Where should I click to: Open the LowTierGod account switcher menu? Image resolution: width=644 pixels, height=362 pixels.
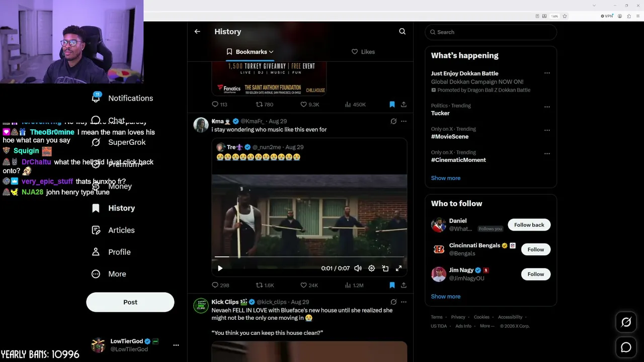[x=176, y=345]
